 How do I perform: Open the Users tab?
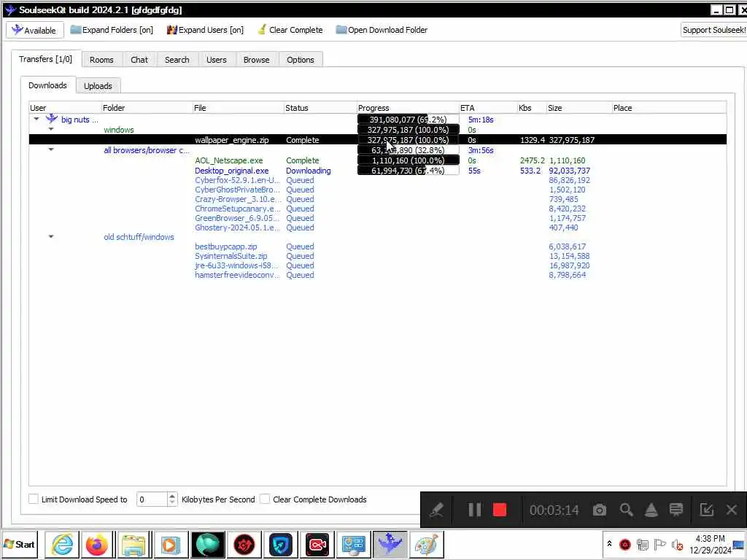[216, 60]
